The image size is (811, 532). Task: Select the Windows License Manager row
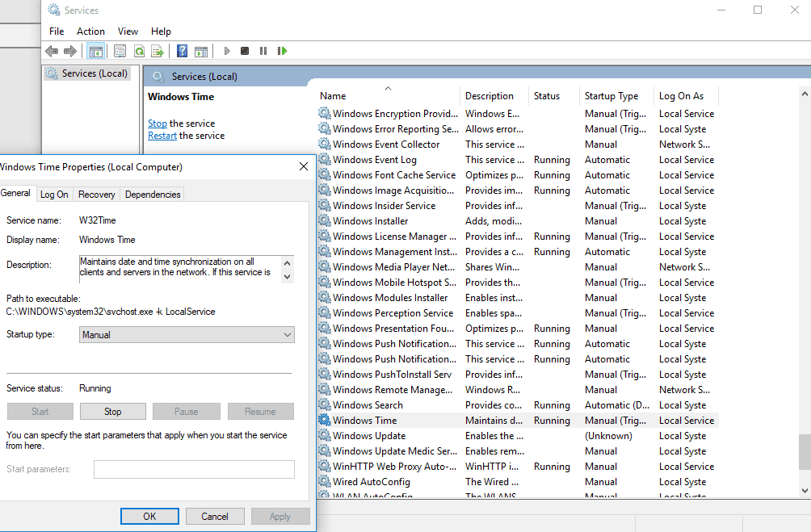[x=517, y=237]
